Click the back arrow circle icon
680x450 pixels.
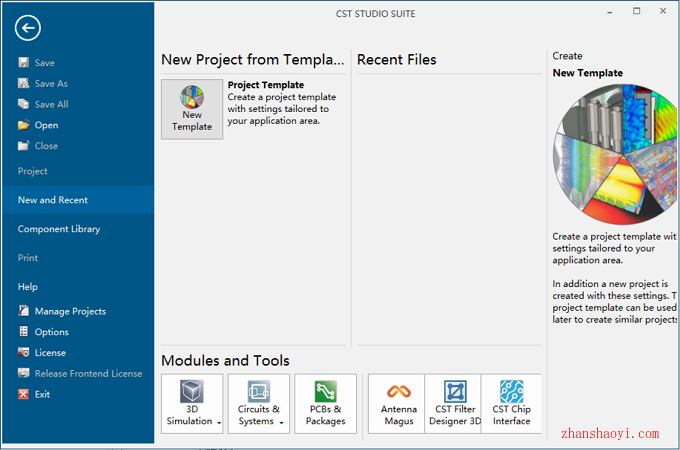pyautogui.click(x=28, y=28)
